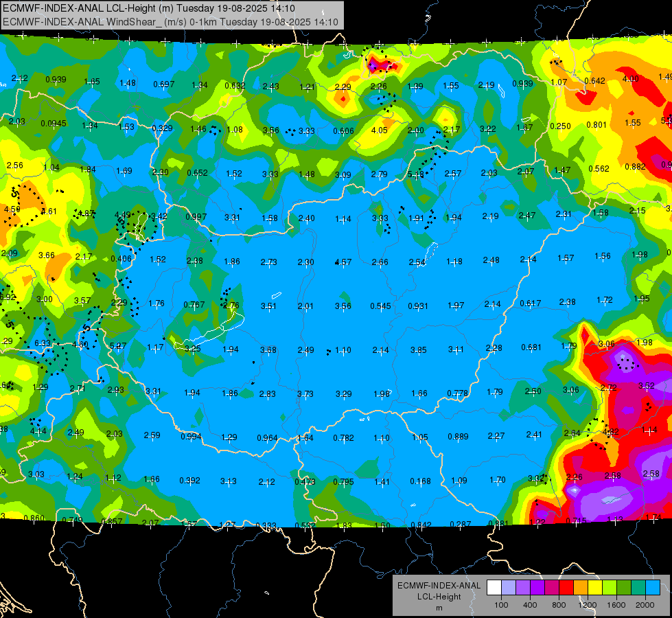Click the legend tick label '1200'
672x618 pixels.
tap(588, 605)
